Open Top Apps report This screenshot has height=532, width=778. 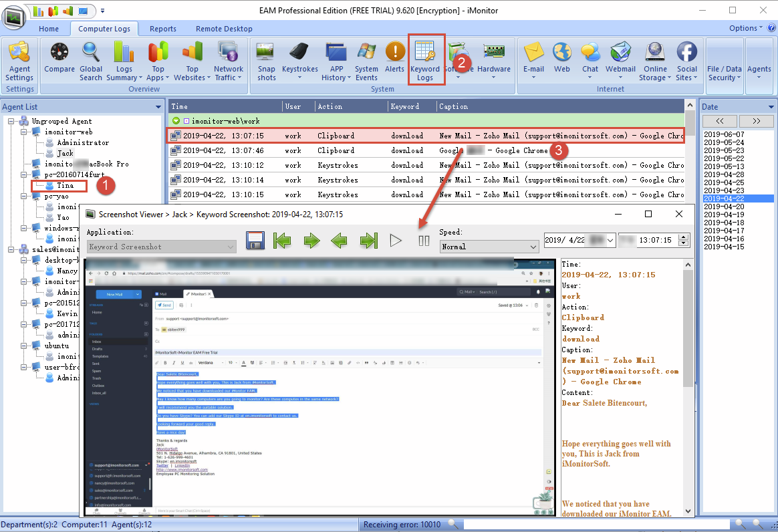pyautogui.click(x=158, y=61)
